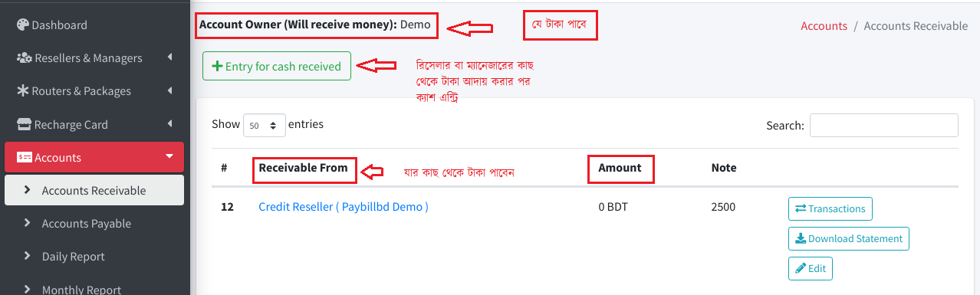Focus the Search input field

coord(883,125)
